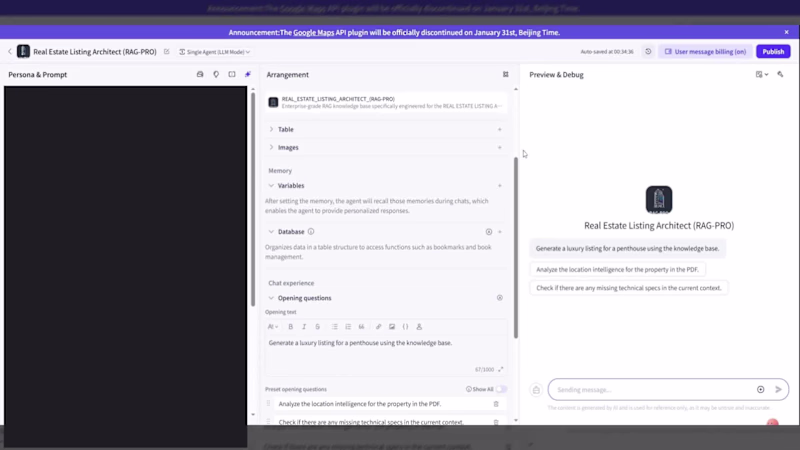The image size is (800, 450).
Task: Toggle the Show All switch
Action: point(501,389)
